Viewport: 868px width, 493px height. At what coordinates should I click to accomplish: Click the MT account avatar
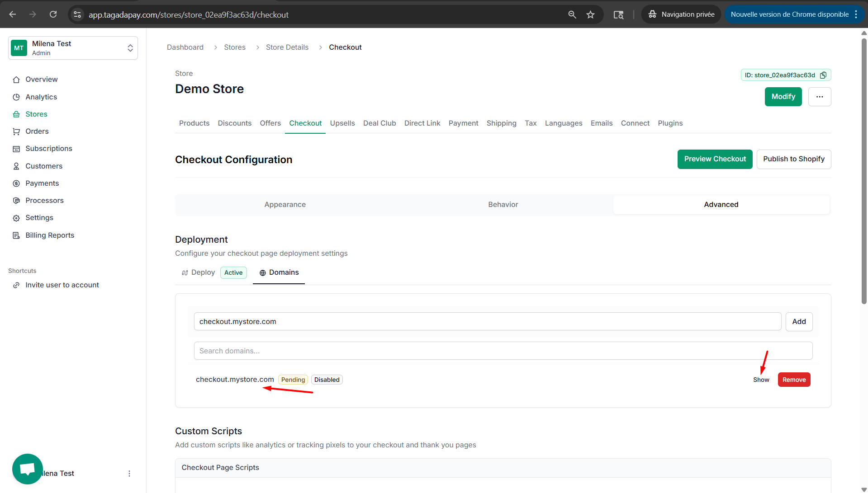pos(19,48)
